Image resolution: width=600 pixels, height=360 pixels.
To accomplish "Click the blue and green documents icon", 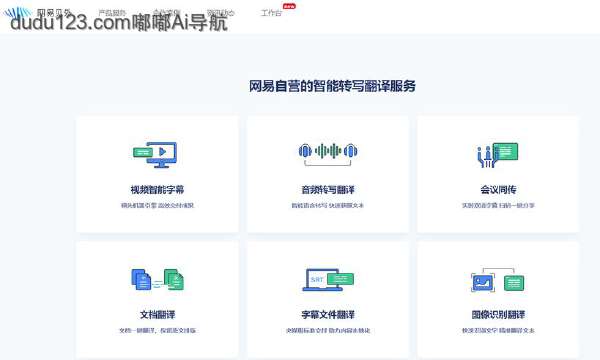I will tap(157, 280).
